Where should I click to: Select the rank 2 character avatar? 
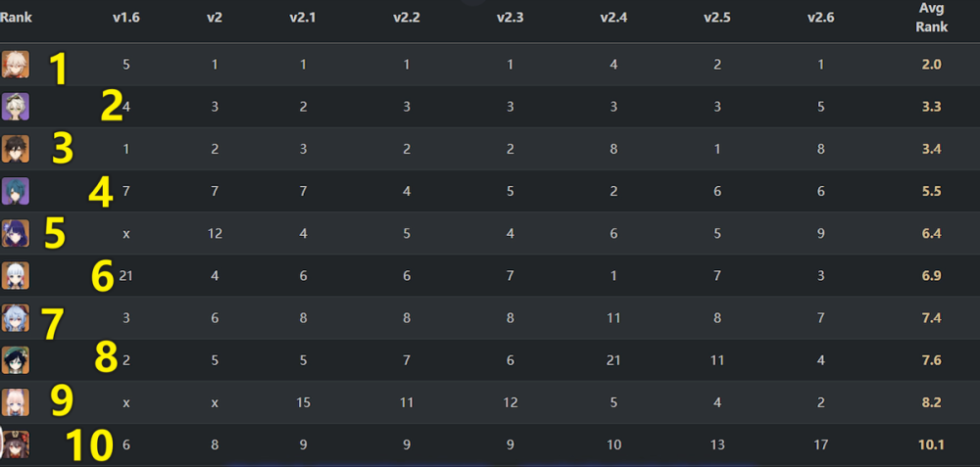(15, 106)
